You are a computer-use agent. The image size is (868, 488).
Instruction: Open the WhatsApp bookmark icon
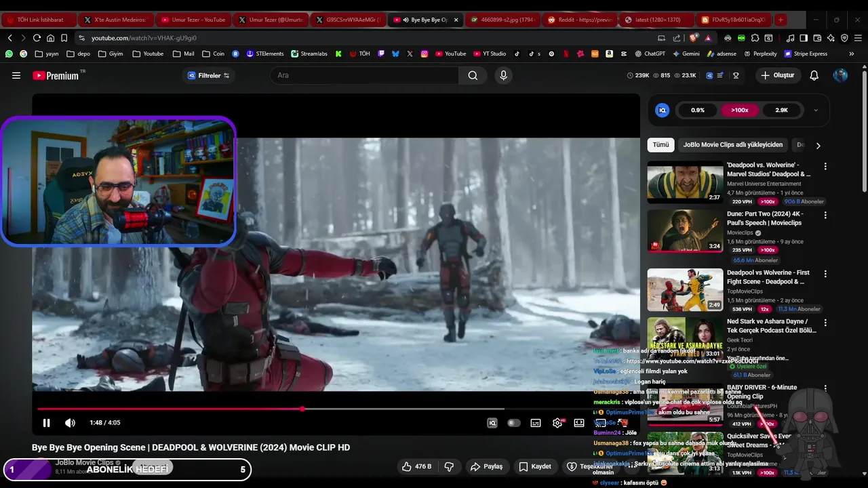pyautogui.click(x=9, y=54)
